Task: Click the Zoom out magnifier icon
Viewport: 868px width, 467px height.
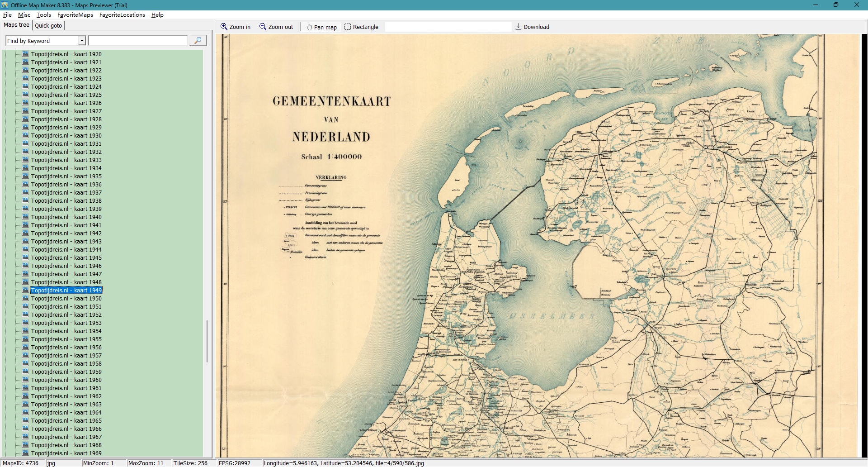Action: pos(263,27)
